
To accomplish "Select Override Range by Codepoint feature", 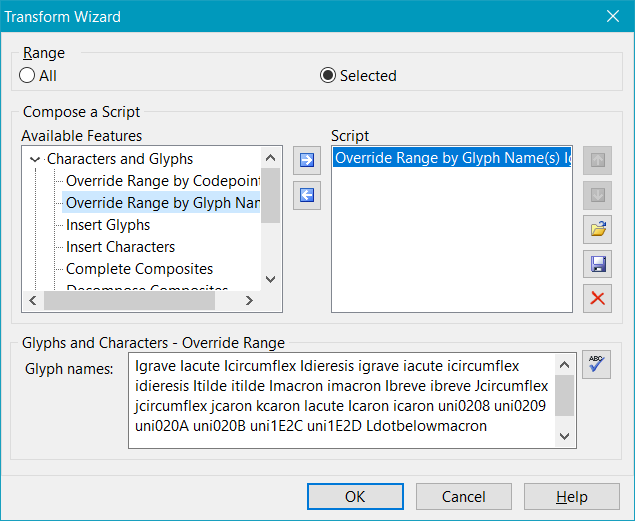I will tap(163, 181).
